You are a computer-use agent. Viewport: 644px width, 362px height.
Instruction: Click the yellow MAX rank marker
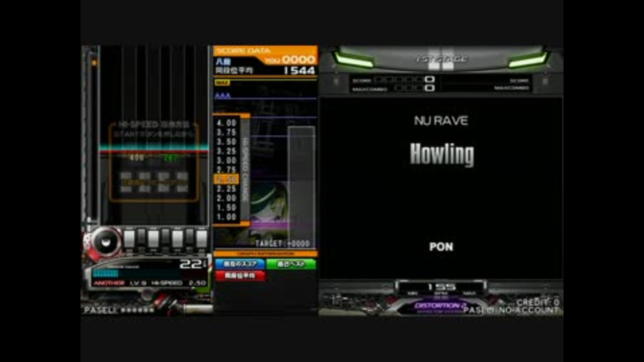222,82
